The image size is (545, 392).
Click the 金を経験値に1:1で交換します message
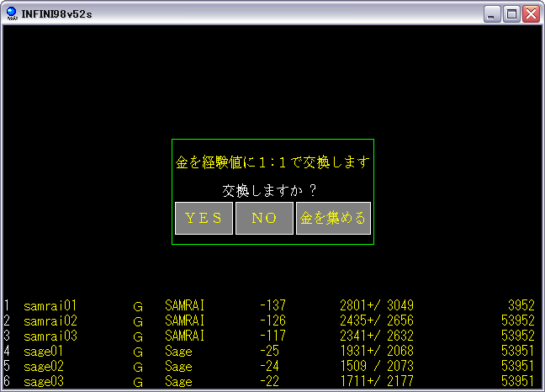272,162
